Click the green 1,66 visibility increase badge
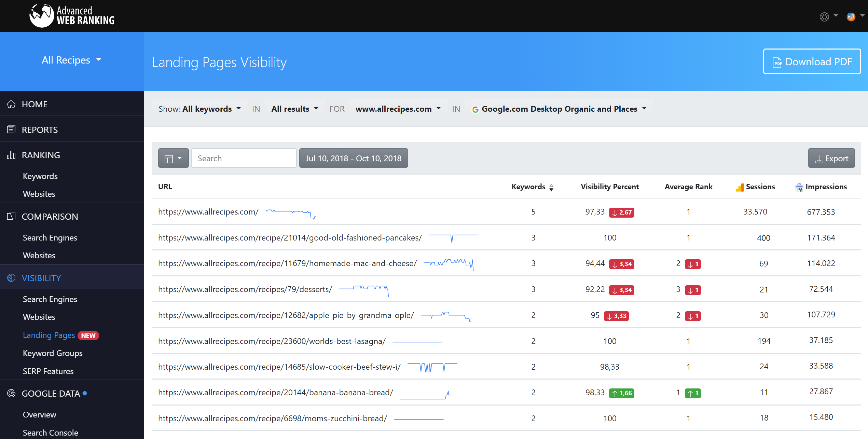The width and height of the screenshot is (868, 439). [621, 393]
